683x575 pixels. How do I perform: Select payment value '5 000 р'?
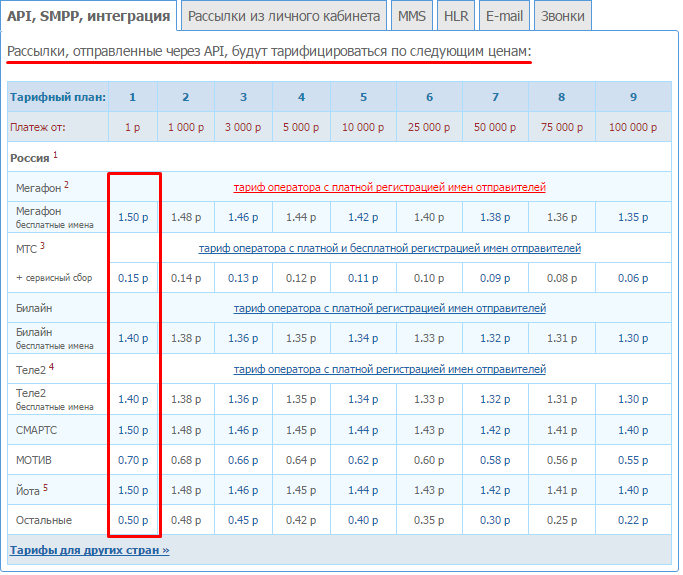[x=301, y=127]
